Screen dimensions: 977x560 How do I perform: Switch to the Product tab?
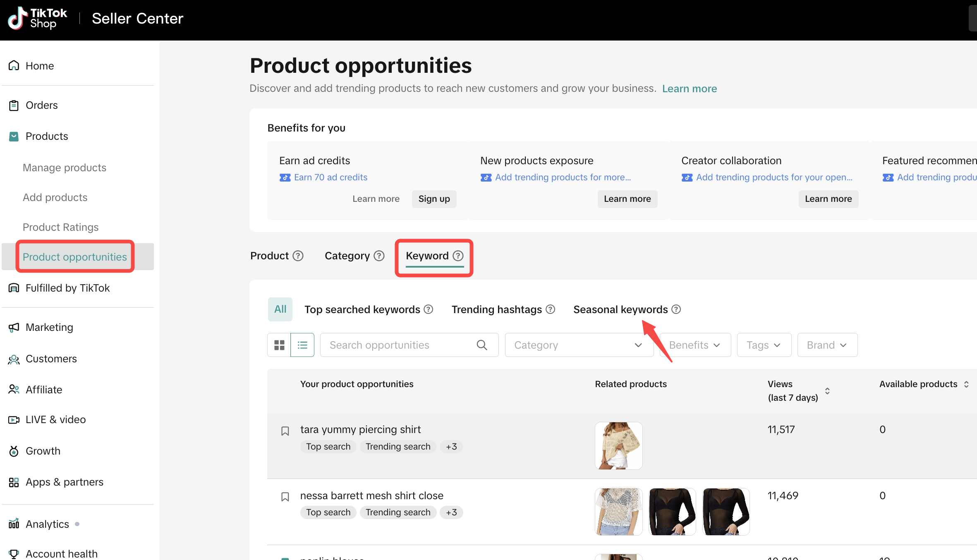point(270,256)
